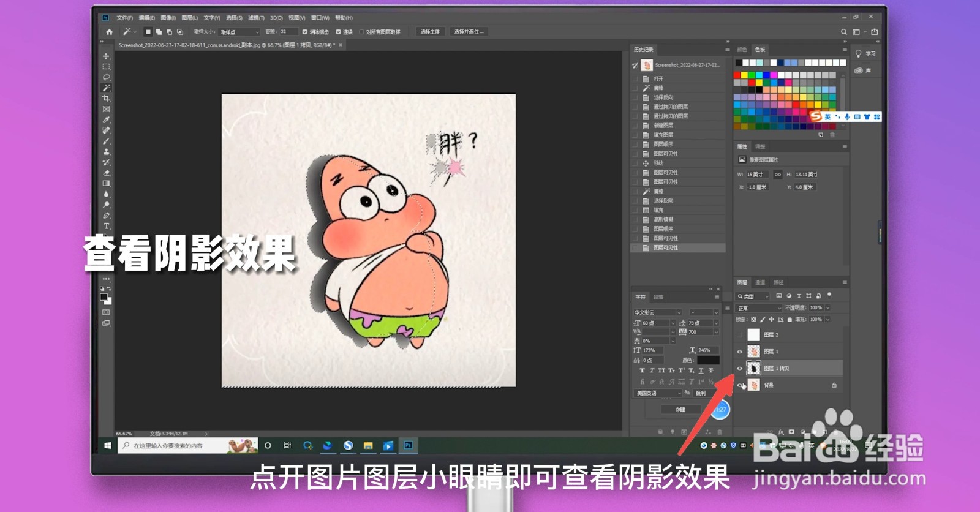Click the 创建 button

[680, 410]
